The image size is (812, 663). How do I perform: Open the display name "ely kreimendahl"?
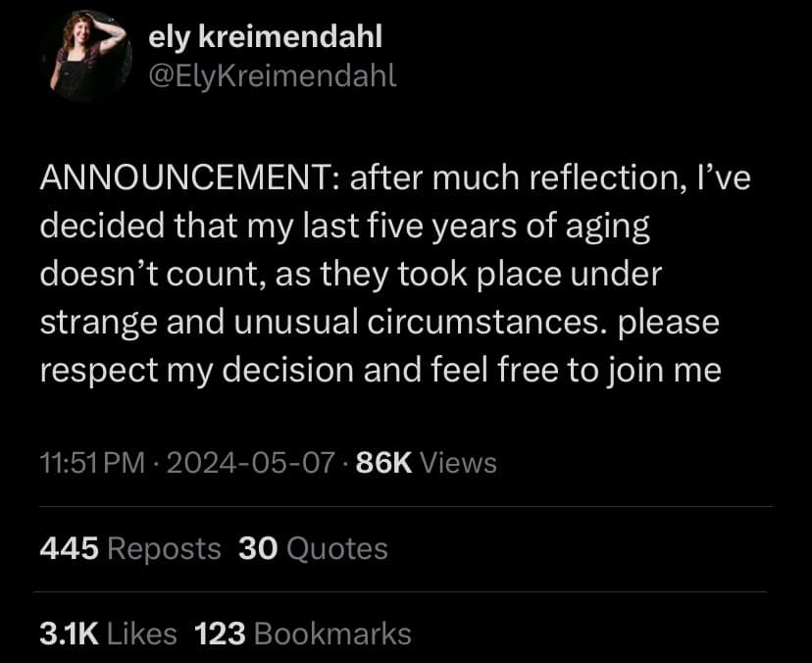click(x=264, y=37)
